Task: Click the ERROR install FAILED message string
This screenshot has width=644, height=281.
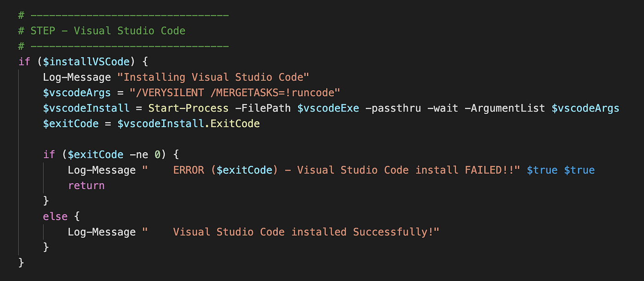Action: [x=331, y=170]
